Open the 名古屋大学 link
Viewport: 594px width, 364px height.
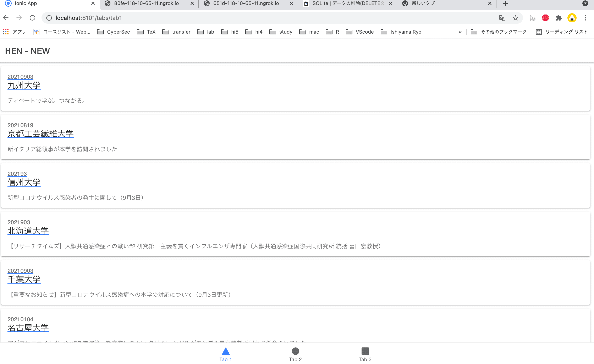(x=28, y=328)
